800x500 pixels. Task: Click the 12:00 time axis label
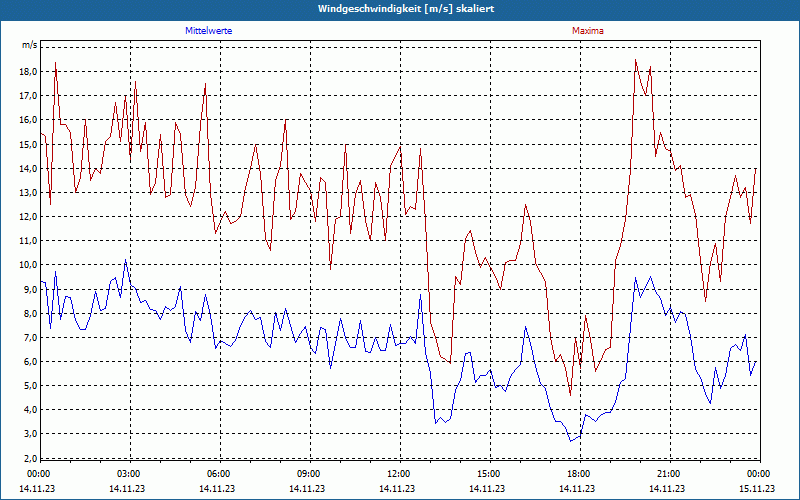tap(398, 474)
